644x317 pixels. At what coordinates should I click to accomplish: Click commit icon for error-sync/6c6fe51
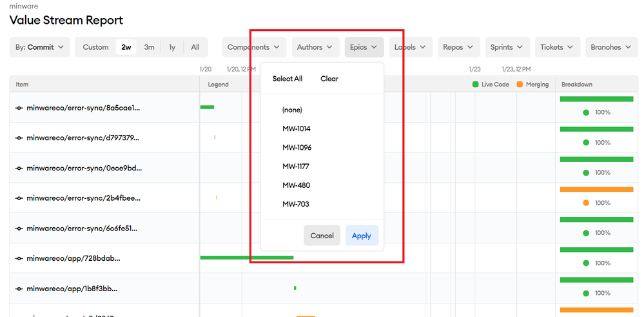19,229
